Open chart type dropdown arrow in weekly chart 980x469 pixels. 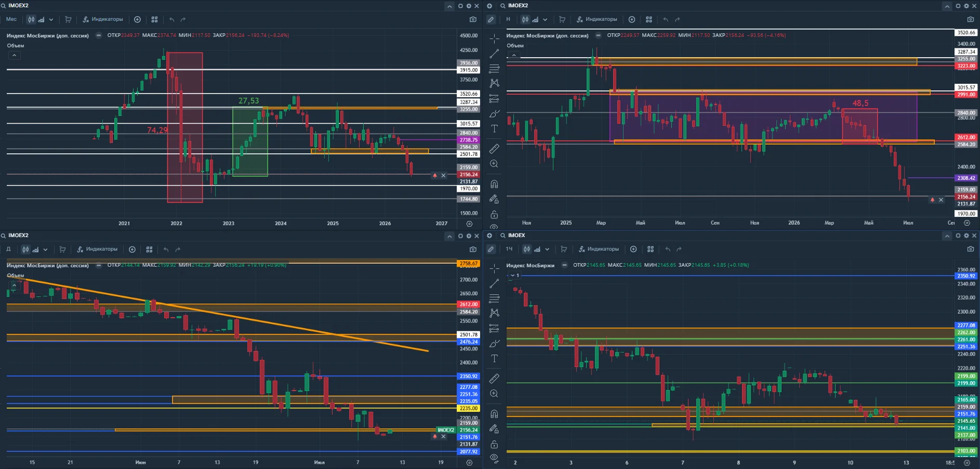[545, 19]
